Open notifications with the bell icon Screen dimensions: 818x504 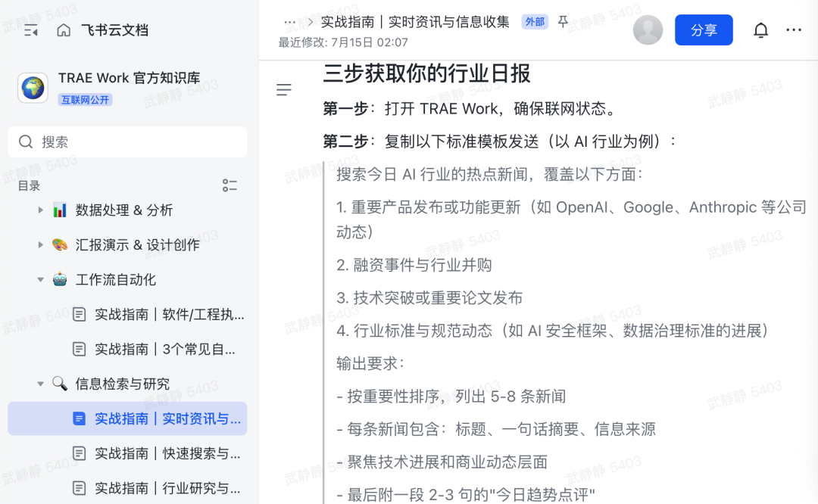pyautogui.click(x=760, y=30)
